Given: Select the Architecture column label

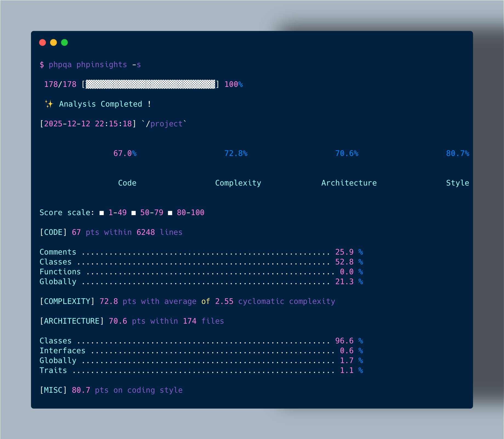Looking at the screenshot, I should [x=349, y=183].
